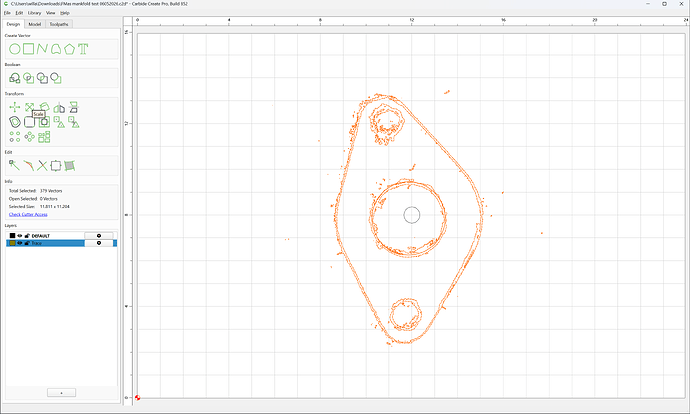
Task: Click the square with arrows edit icon
Action: pos(56,165)
